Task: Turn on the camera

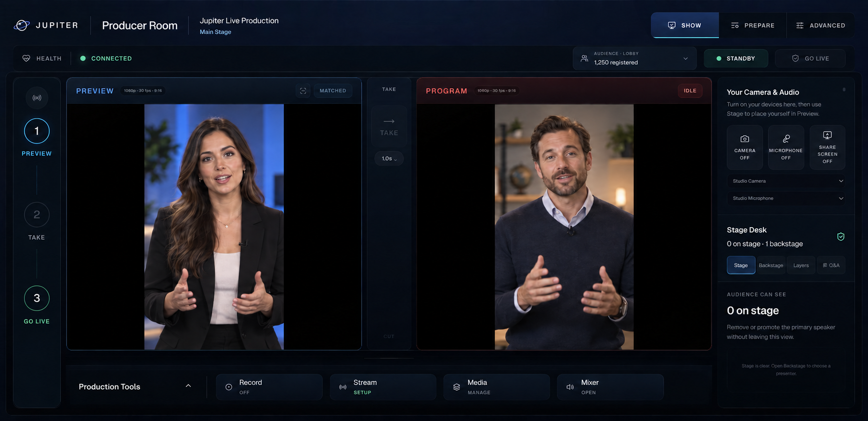Action: (745, 147)
